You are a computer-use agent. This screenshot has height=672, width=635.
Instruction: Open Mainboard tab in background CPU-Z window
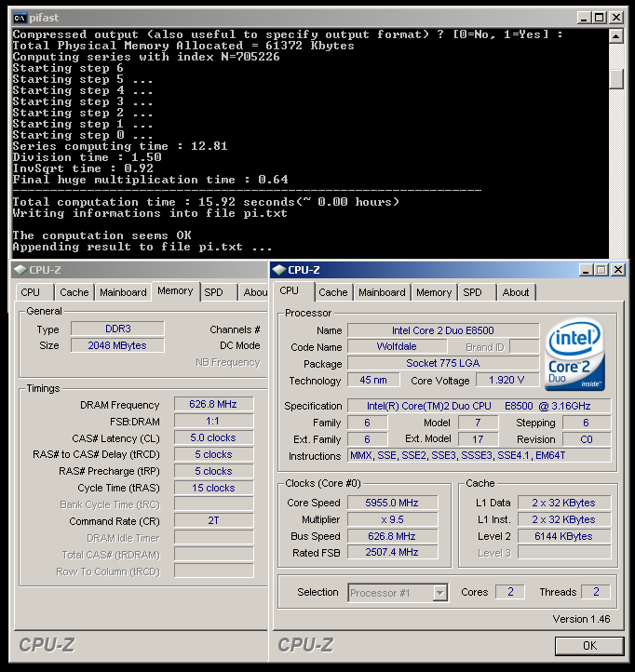123,292
